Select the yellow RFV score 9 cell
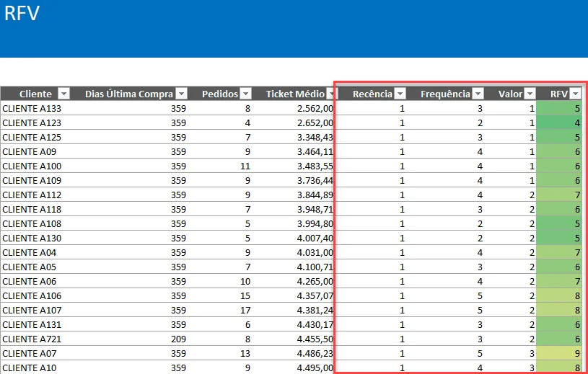Image resolution: width=588 pixels, height=374 pixels. click(559, 353)
